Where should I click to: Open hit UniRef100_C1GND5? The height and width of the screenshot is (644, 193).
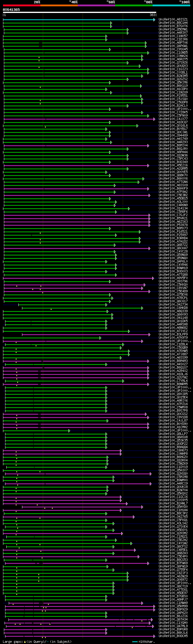[x=173, y=53]
